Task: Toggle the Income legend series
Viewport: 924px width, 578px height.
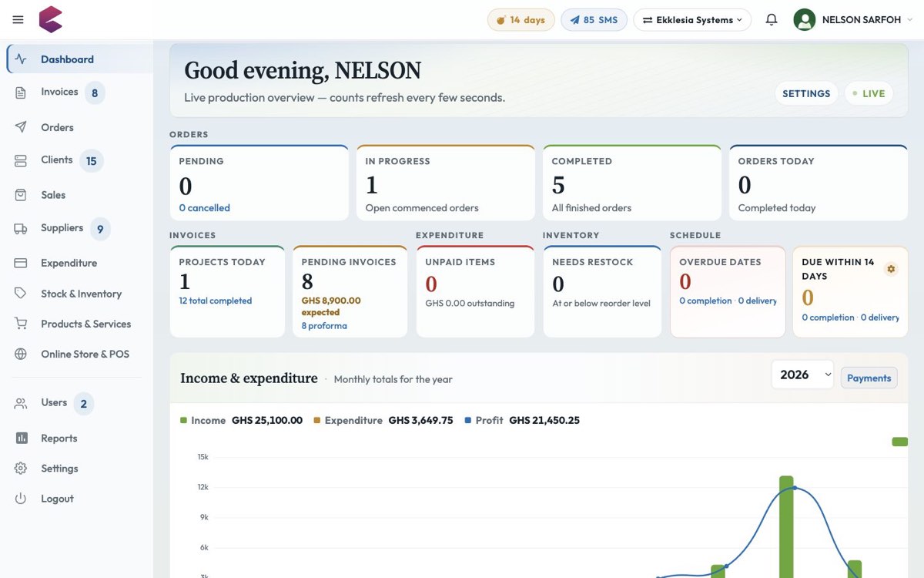Action: 203,420
